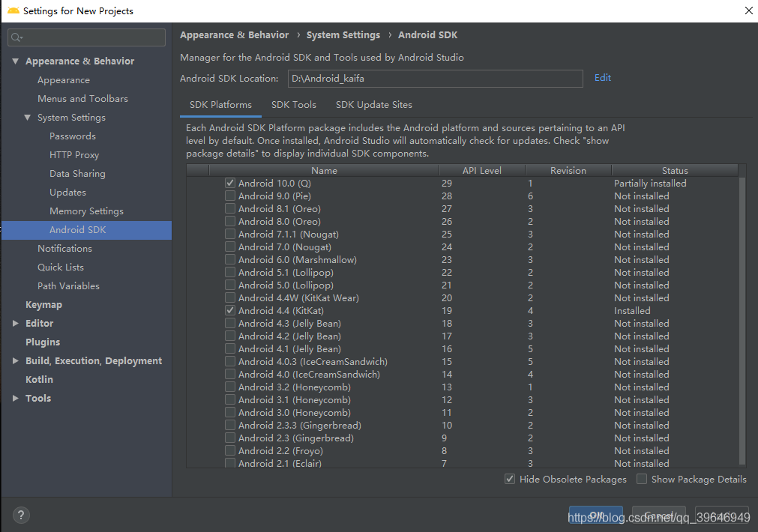Click Edit link for SDK location

602,78
